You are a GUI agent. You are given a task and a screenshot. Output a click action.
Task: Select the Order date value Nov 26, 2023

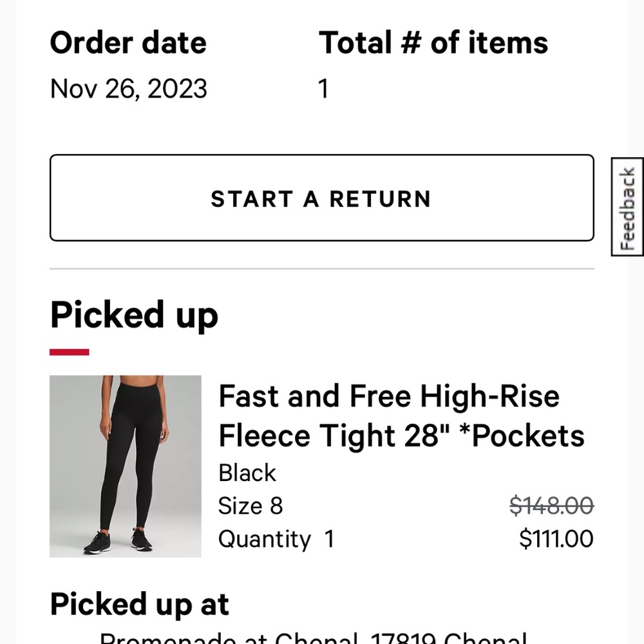[x=128, y=88]
